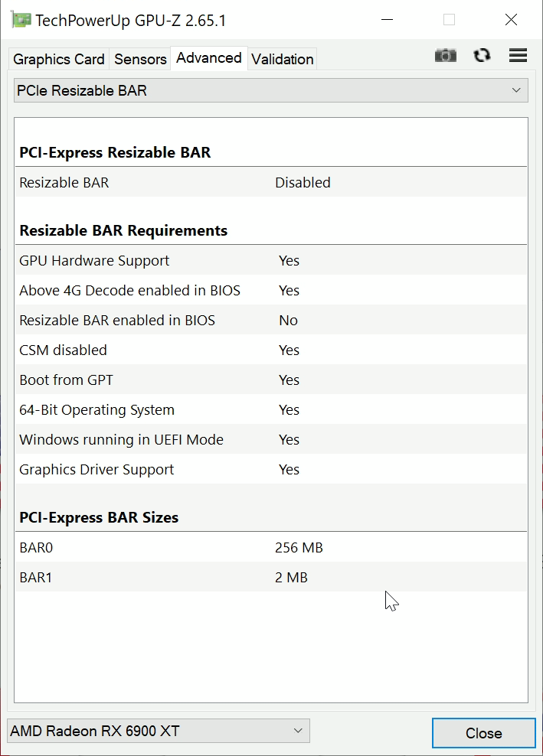Click the Boot from GPT row

tap(271, 380)
